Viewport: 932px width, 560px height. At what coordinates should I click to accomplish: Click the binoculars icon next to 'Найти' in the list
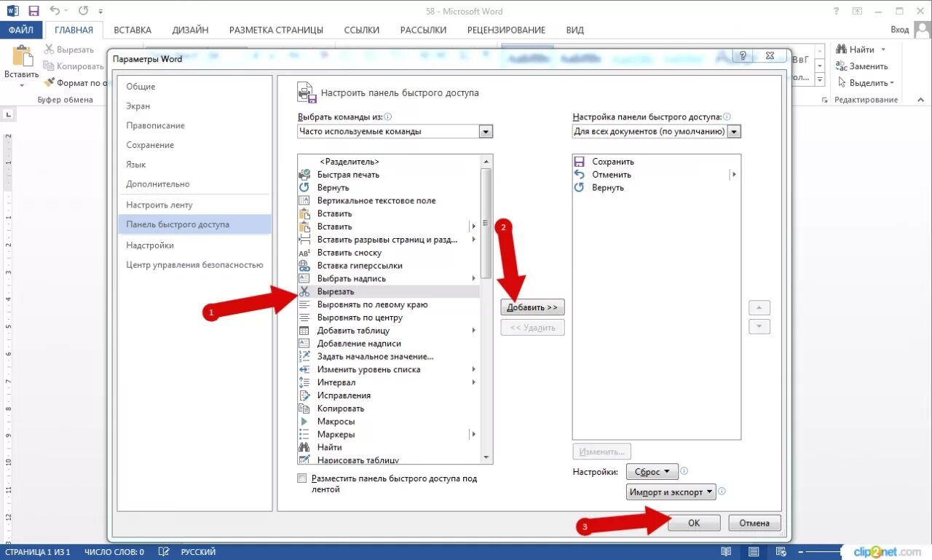click(x=304, y=448)
